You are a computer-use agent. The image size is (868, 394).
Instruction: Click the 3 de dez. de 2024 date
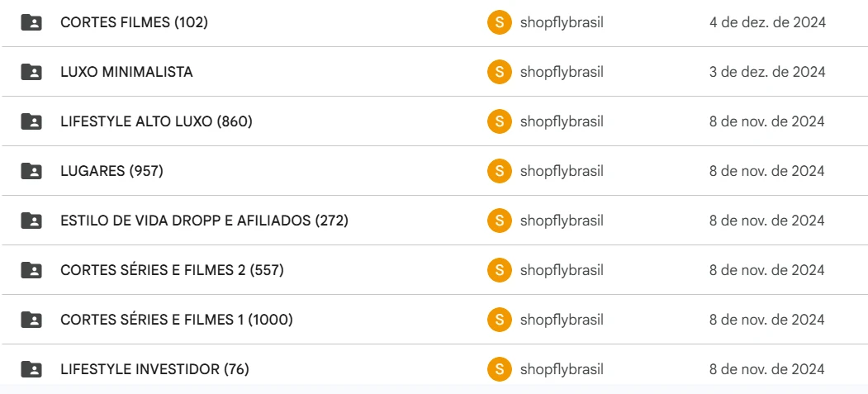[767, 72]
